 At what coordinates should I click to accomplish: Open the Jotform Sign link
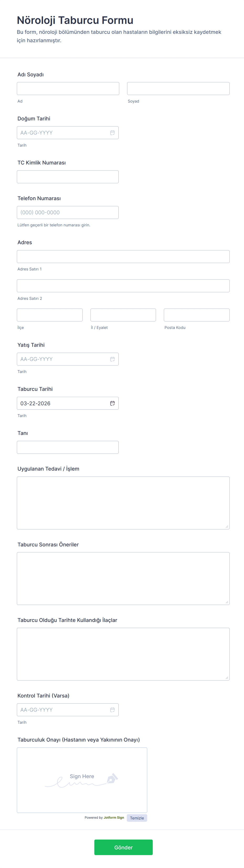coord(114,817)
